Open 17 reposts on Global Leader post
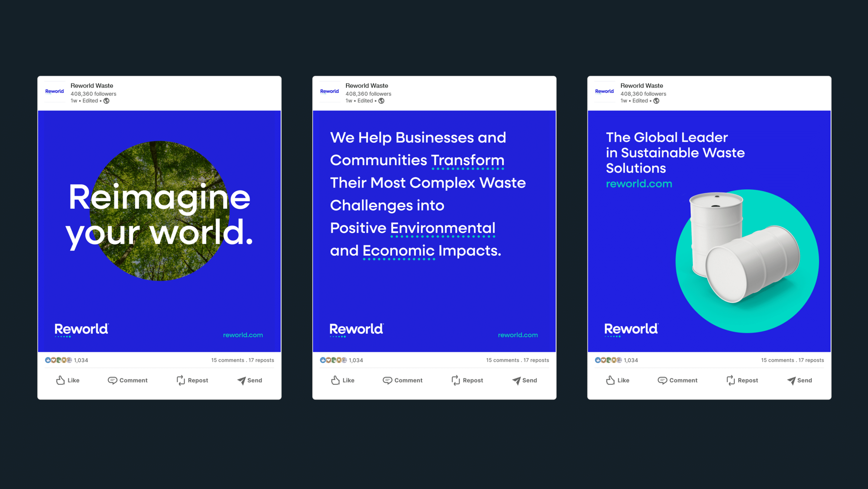868x489 pixels. pos(811,360)
